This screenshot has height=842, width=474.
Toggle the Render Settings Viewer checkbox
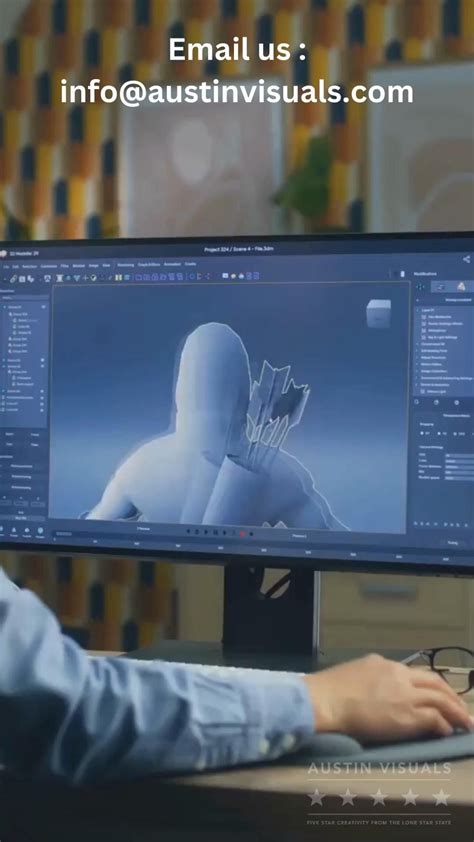coord(424,324)
